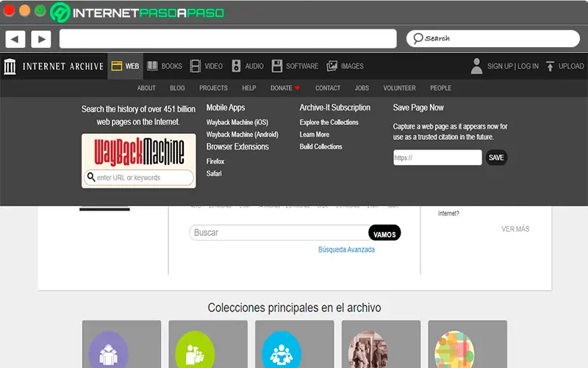The height and width of the screenshot is (368, 588).
Task: Open the VOLUNTEER menu item
Action: (x=399, y=88)
